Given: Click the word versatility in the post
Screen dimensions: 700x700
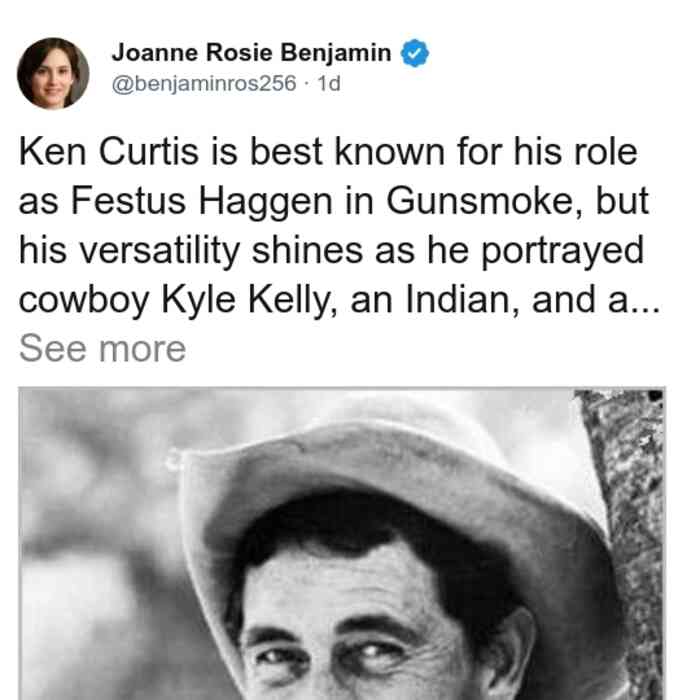Looking at the screenshot, I should pos(160,251).
